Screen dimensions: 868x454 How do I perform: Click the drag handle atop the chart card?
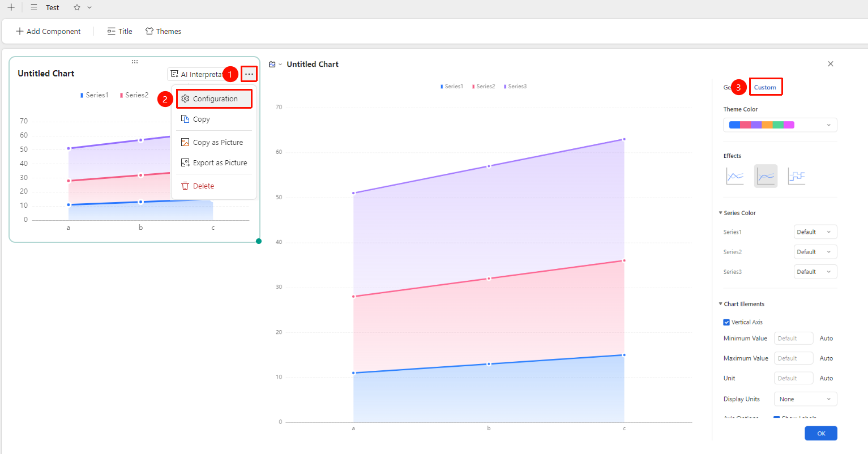coord(135,62)
